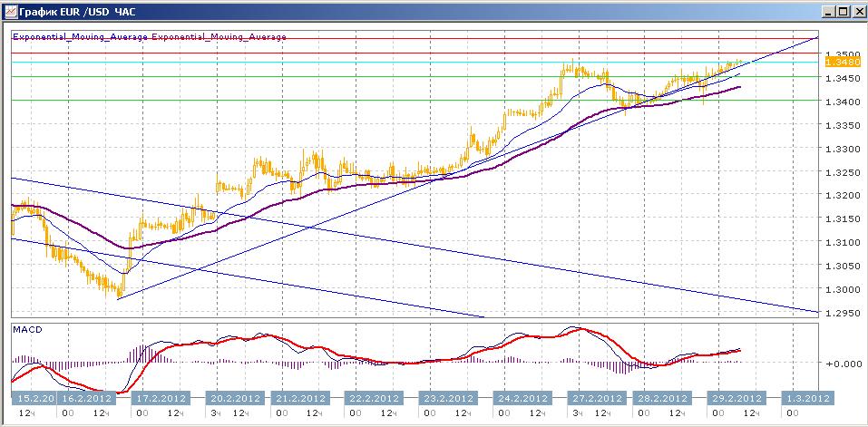Close the EUR/USD chart window
Viewport: 868px width, 427px height.
[x=857, y=11]
